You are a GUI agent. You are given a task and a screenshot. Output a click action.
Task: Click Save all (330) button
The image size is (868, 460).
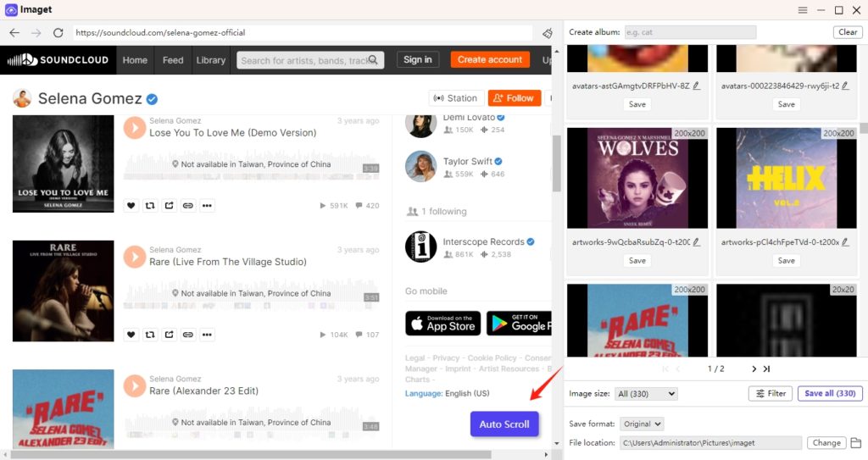(x=830, y=393)
